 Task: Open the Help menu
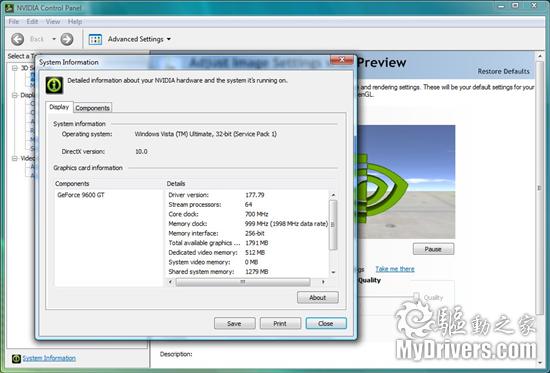coord(75,22)
